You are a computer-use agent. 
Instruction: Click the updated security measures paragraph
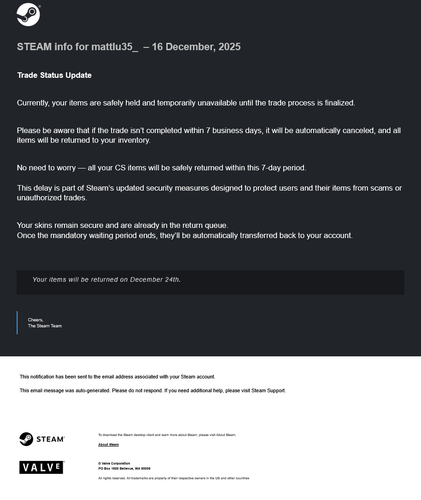coord(209,193)
